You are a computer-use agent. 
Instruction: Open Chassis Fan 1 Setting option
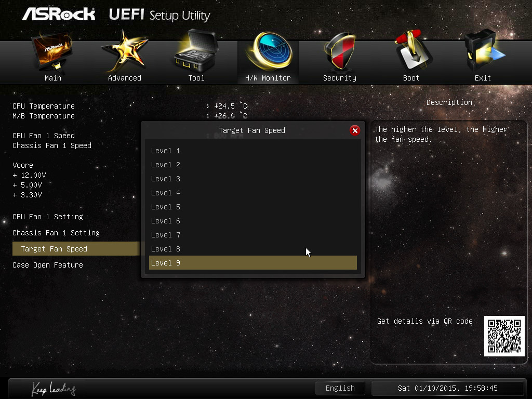pos(56,233)
